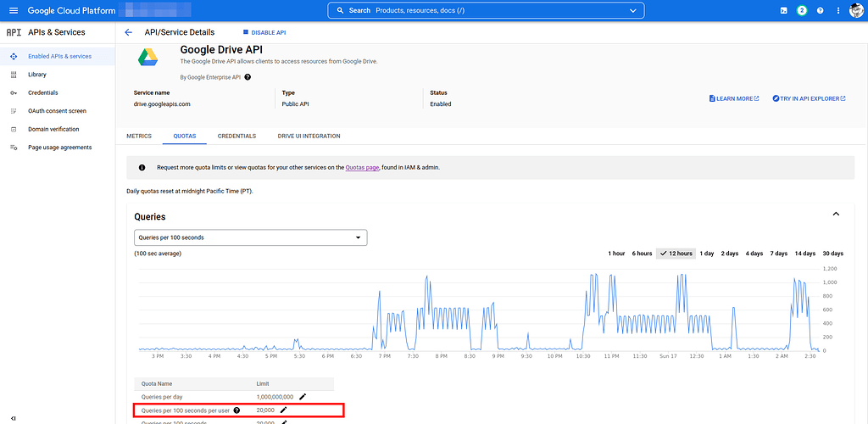
Task: Edit the Queries per day limit
Action: click(303, 397)
